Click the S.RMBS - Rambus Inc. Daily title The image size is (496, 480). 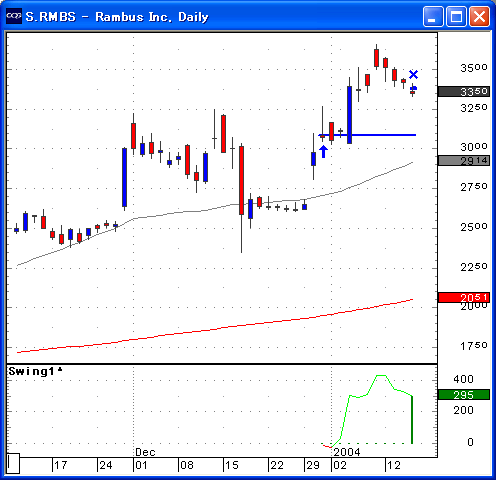click(117, 17)
